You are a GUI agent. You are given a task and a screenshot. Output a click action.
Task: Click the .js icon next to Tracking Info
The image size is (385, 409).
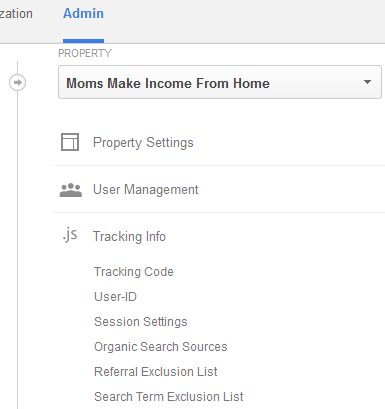(70, 235)
